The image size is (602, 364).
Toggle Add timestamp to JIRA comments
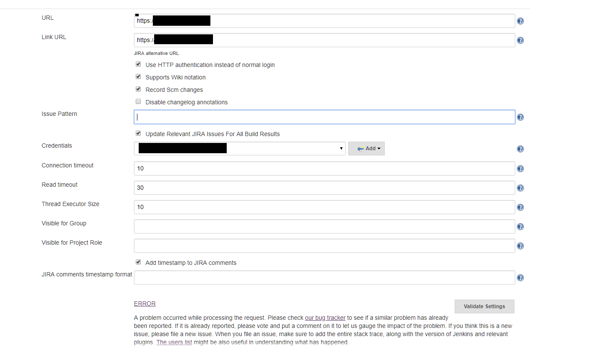tap(138, 262)
